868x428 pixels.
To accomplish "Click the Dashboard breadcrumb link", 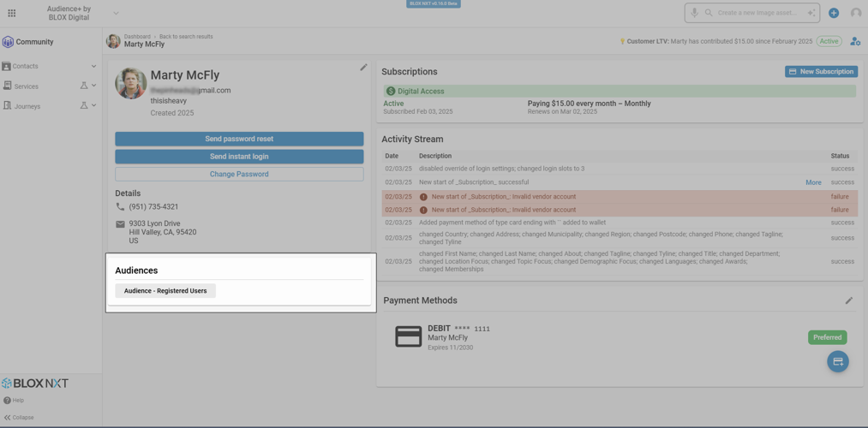I will pos(137,37).
